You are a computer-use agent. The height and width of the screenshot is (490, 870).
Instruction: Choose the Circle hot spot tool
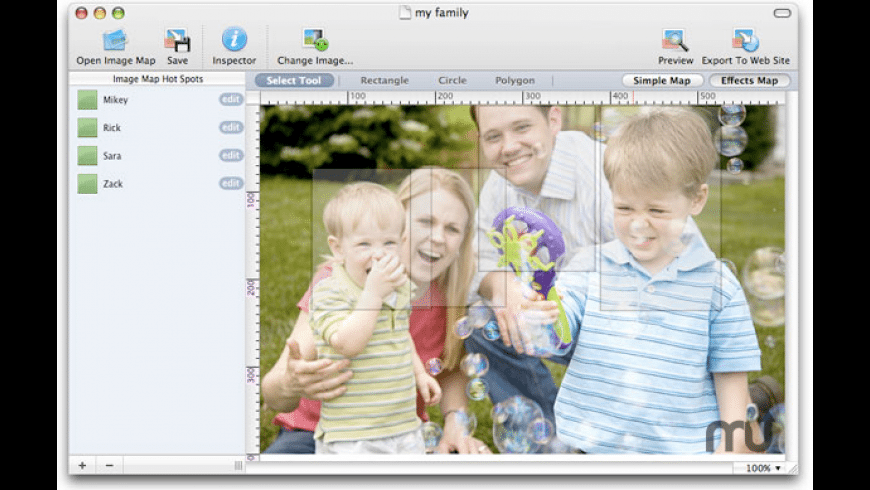coord(452,80)
